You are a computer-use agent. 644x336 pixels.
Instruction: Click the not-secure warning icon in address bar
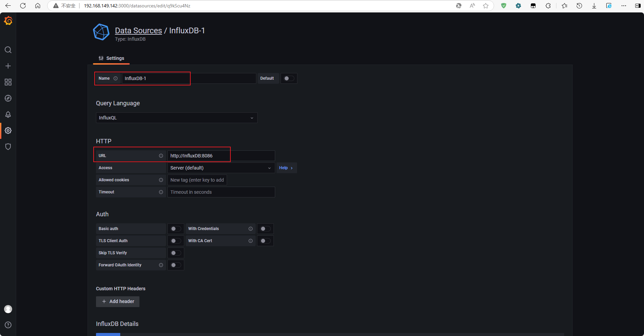(x=56, y=6)
